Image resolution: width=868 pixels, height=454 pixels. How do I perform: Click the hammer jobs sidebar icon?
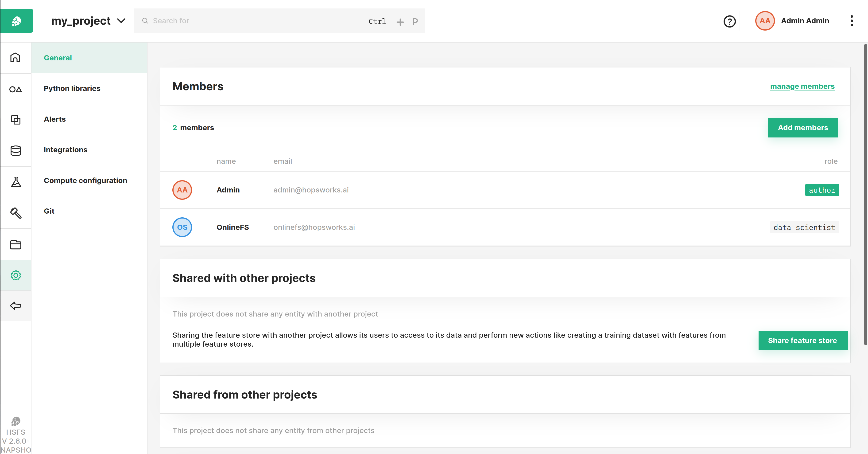pos(15,213)
